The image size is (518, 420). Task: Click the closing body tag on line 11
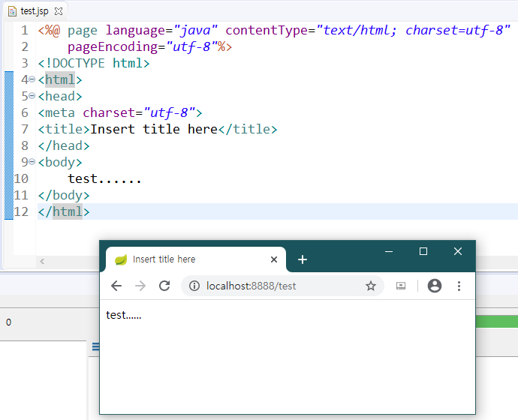point(64,195)
